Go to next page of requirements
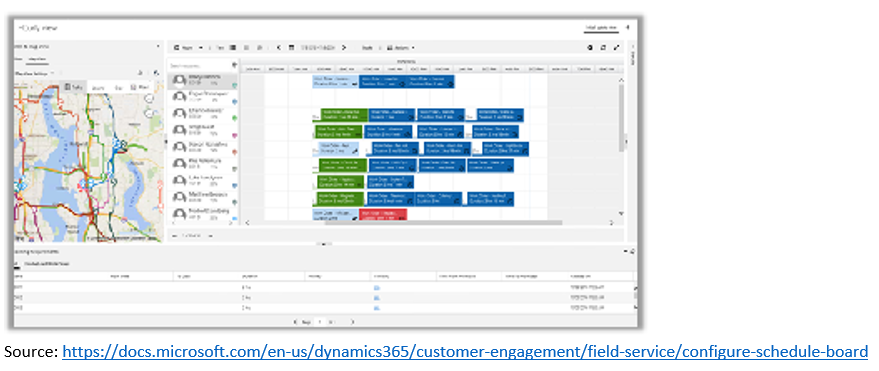 click(352, 322)
